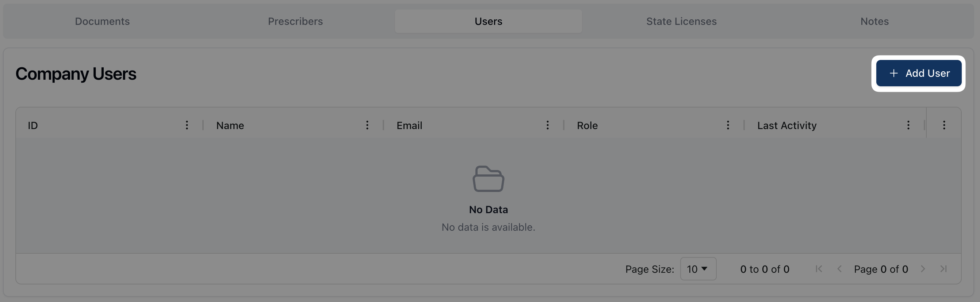Open the Prescribers tab

(295, 21)
